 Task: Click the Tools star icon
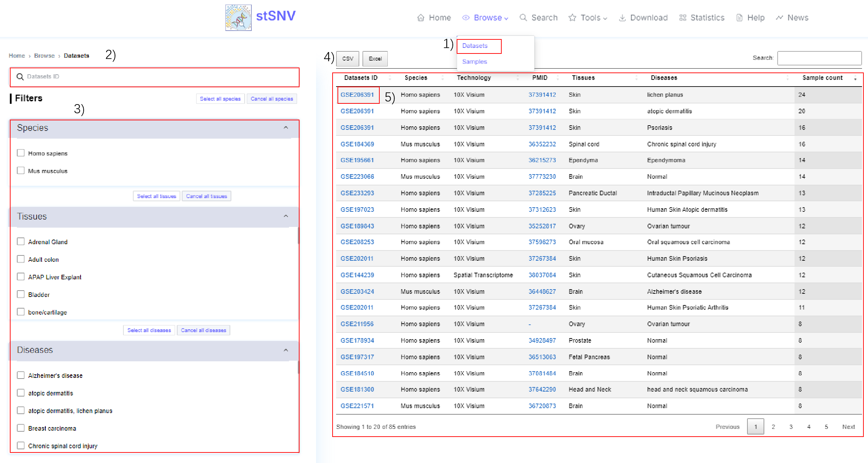click(x=572, y=18)
